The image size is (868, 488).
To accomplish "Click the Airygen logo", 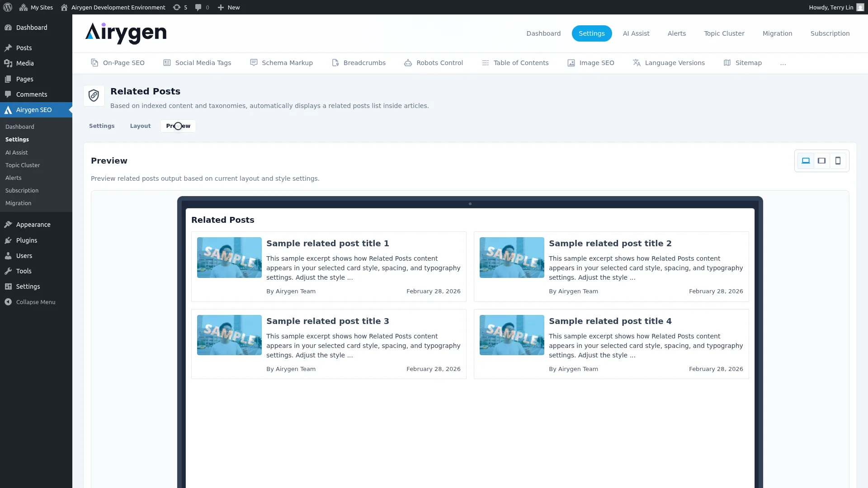I will 126,33.
